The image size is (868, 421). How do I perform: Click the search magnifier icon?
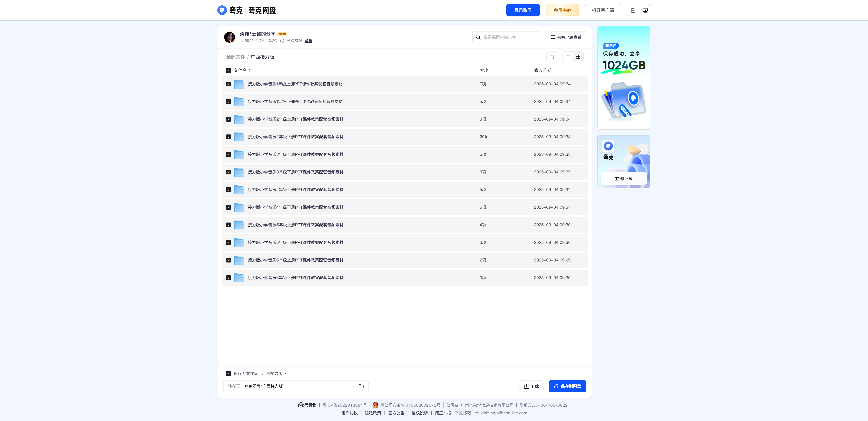[x=478, y=37]
